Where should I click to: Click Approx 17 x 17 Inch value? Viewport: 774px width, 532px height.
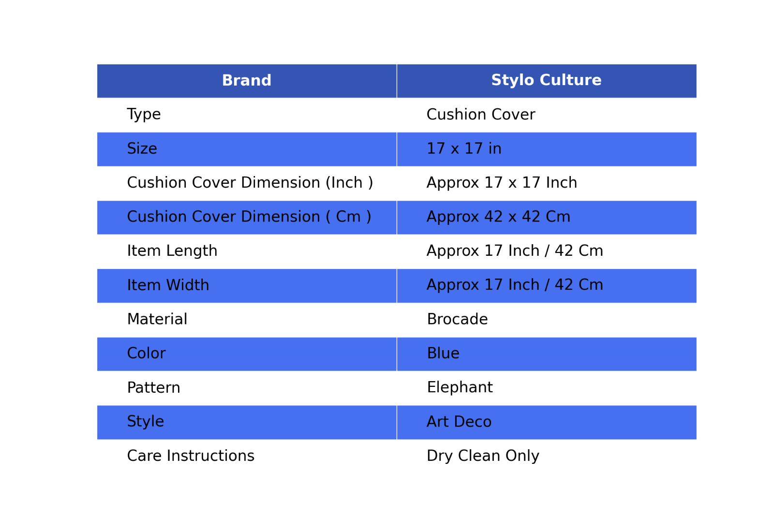click(502, 183)
